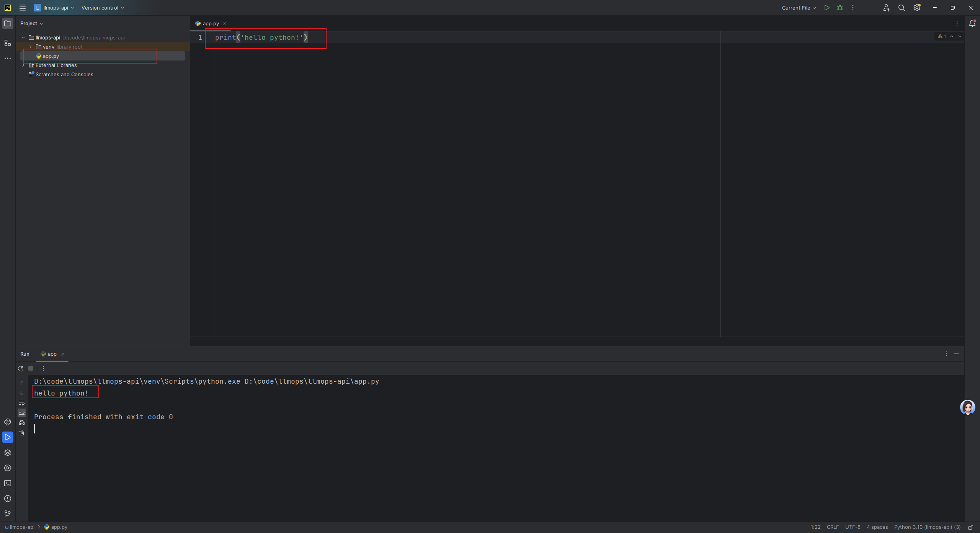Image resolution: width=980 pixels, height=533 pixels.
Task: Open the Current File run configuration dropdown
Action: 799,8
